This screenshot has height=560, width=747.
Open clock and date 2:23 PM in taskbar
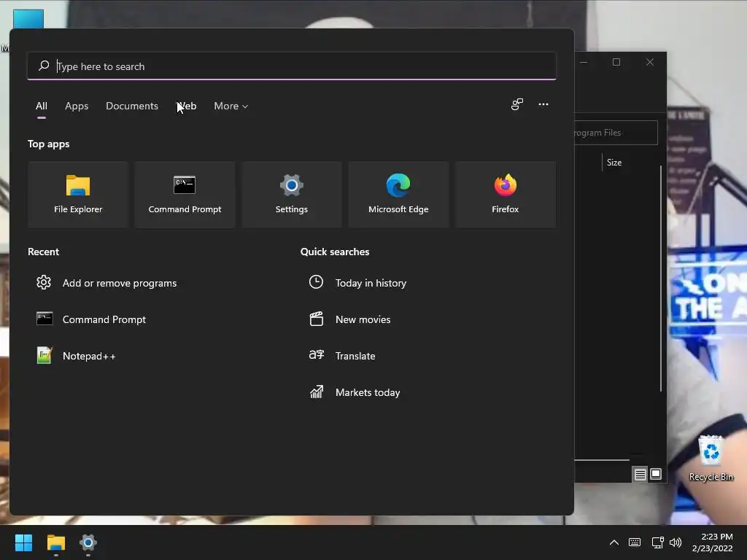tap(712, 542)
